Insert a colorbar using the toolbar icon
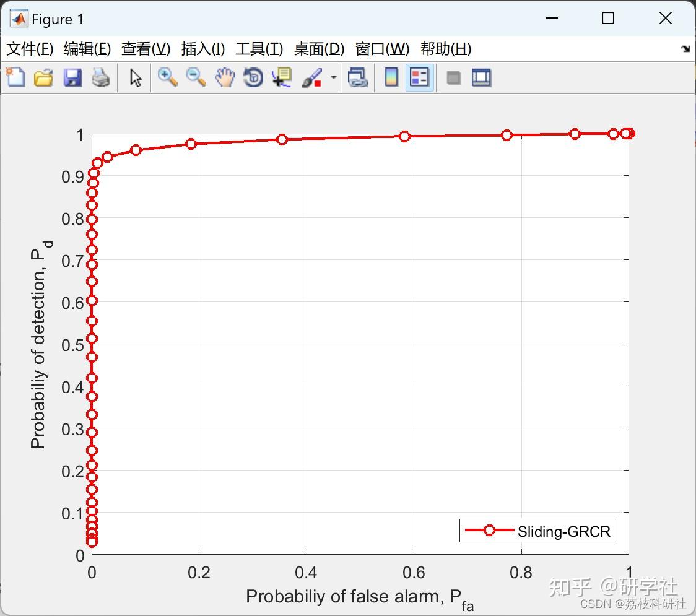The height and width of the screenshot is (616, 696). point(391,77)
